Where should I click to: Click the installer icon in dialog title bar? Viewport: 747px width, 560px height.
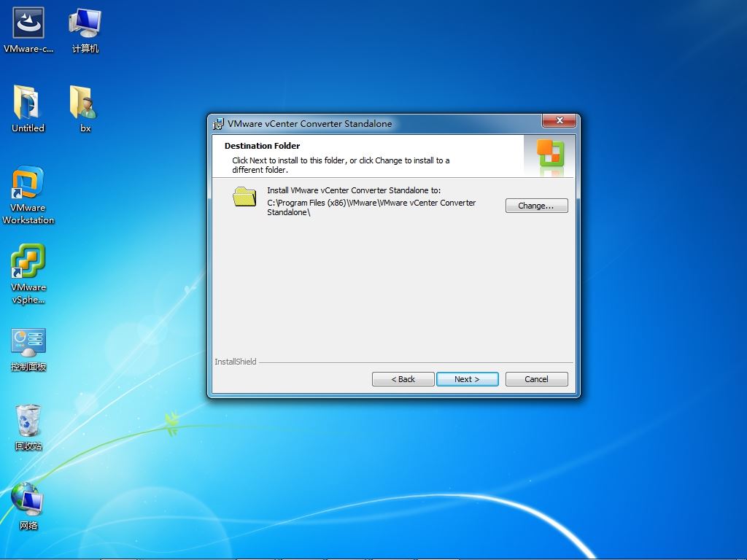(218, 124)
